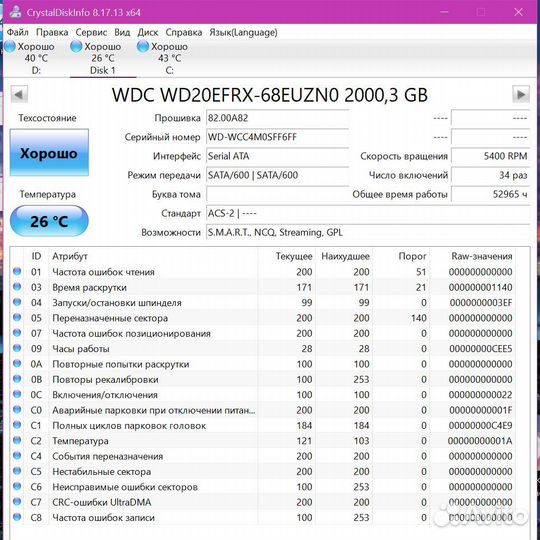540x540 pixels.
Task: Click raw value 0000000CEE5
Action: (481, 349)
